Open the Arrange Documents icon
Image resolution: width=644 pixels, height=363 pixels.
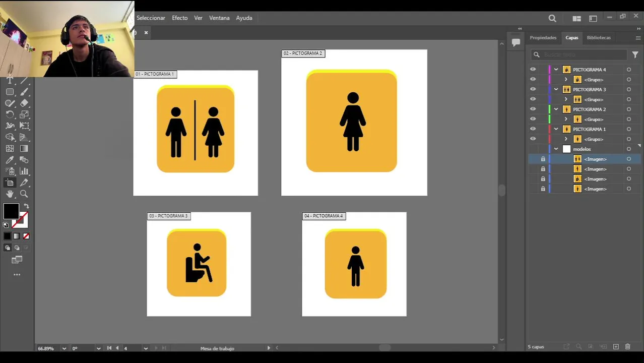pyautogui.click(x=577, y=19)
